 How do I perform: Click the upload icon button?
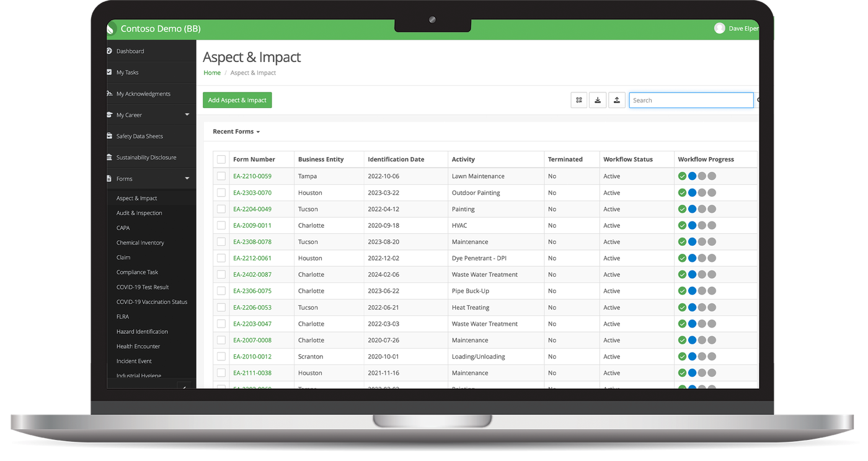[617, 100]
